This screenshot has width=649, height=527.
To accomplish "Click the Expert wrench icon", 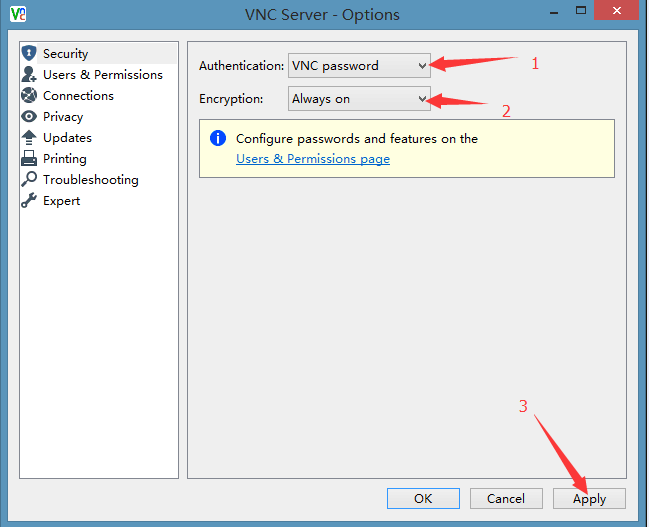I will click(x=29, y=201).
